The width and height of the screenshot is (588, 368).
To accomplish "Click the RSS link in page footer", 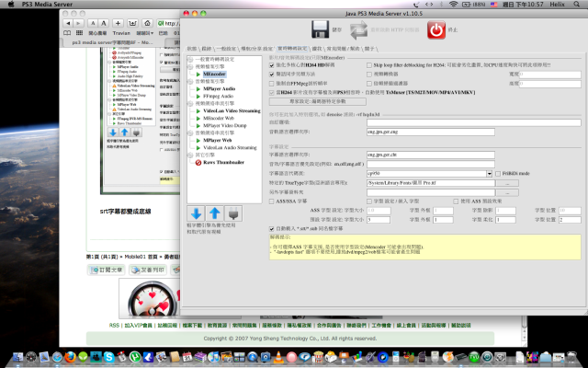I will click(114, 325).
